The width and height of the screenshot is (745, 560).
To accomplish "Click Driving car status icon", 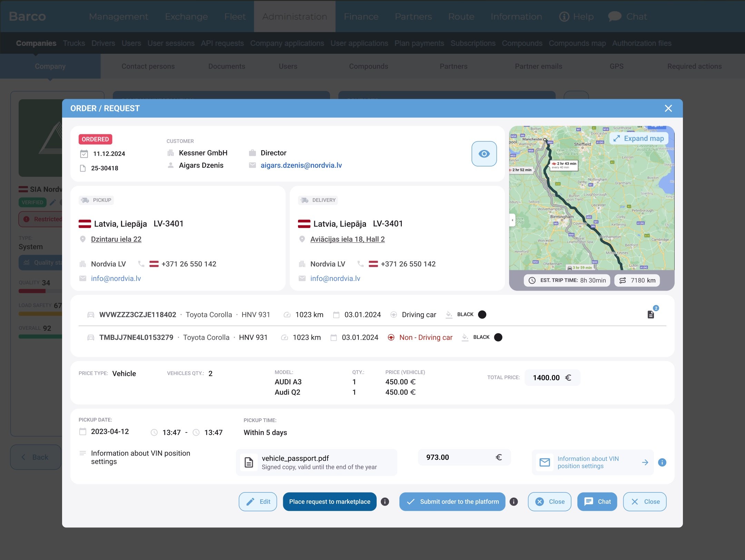I will pos(394,315).
